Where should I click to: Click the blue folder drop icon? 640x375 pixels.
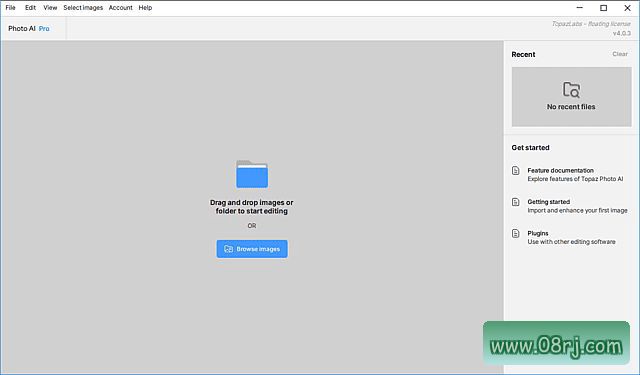[x=252, y=174]
